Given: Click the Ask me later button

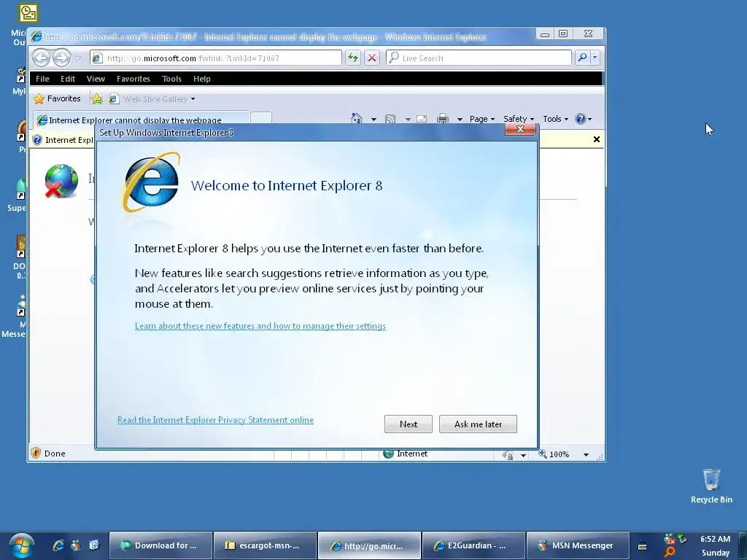Looking at the screenshot, I should pos(478,424).
